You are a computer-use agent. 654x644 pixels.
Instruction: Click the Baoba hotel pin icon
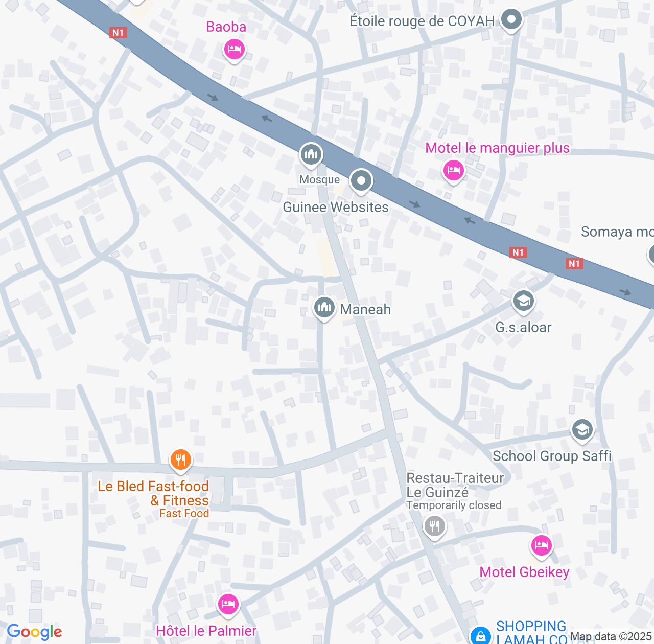(x=235, y=50)
